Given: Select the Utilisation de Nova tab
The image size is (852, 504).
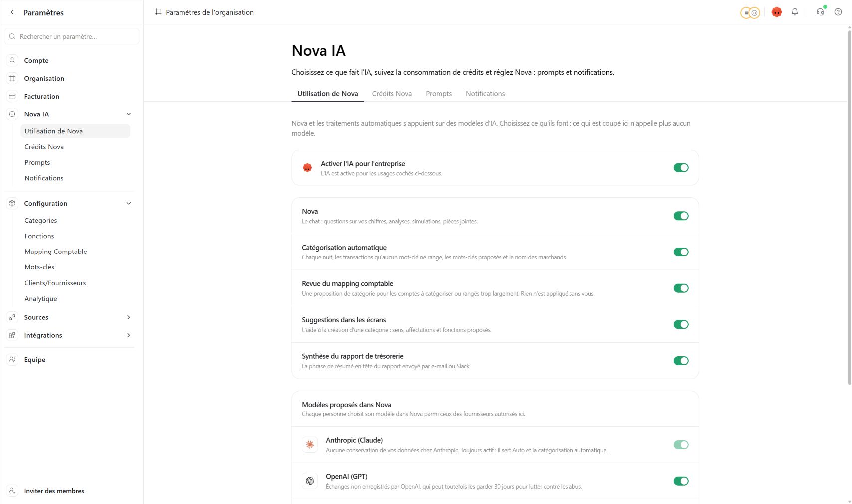Looking at the screenshot, I should coord(328,94).
